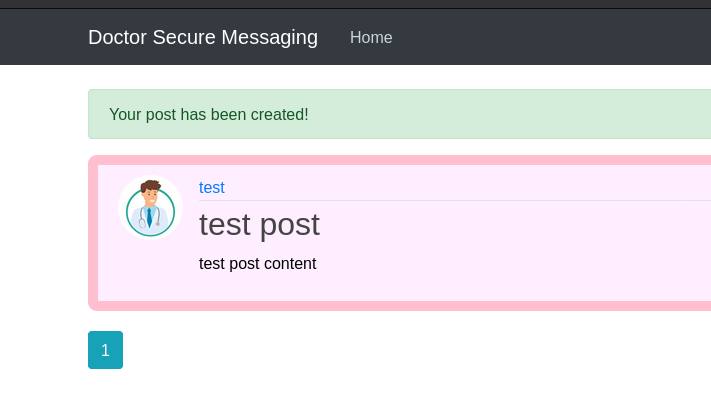Click the teal ring around the doctor avatar
This screenshot has width=711, height=418.
128,213
